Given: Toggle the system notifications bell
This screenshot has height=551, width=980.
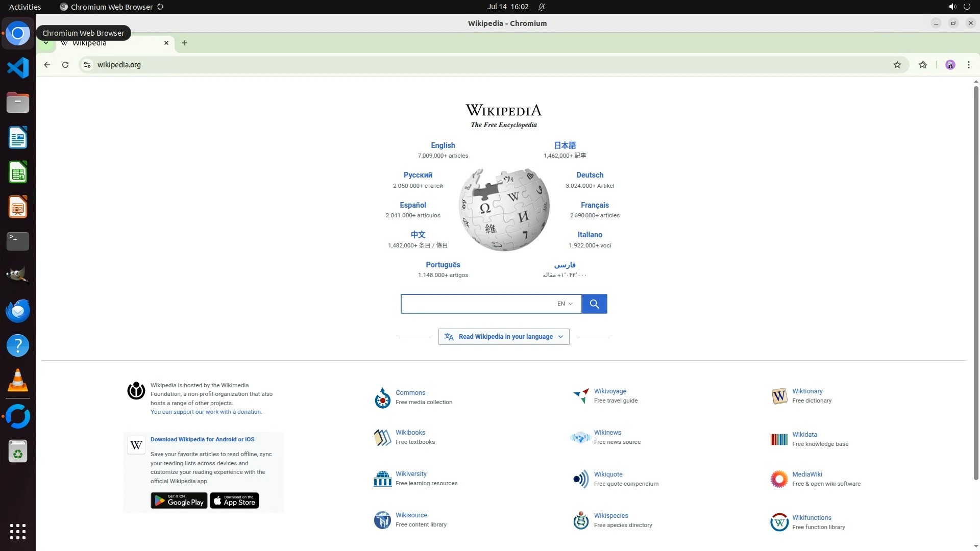Looking at the screenshot, I should click(542, 7).
